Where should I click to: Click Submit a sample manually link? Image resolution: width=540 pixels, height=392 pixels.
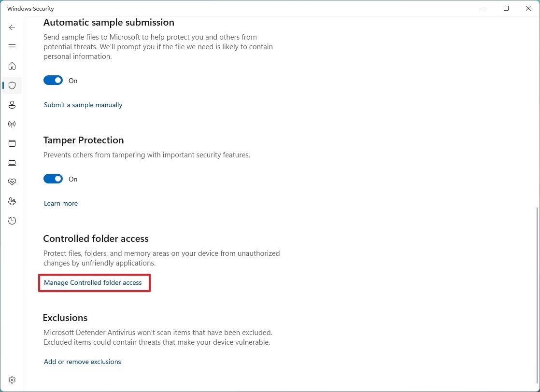(x=83, y=105)
